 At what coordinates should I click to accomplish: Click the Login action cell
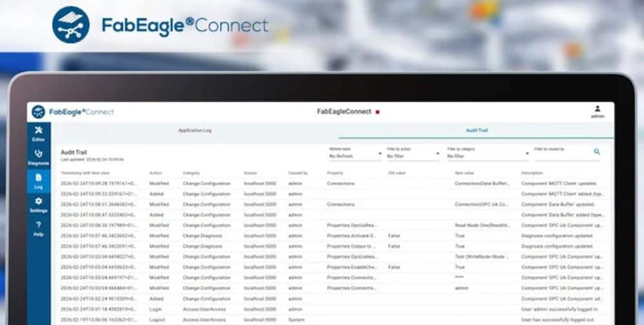click(x=155, y=309)
